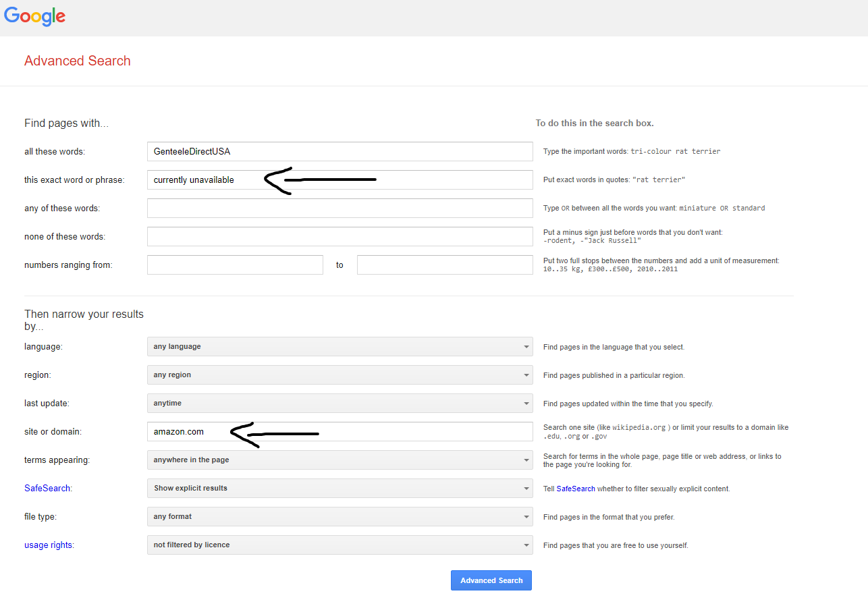
Task: Click the numbers range ending value field
Action: 445,265
